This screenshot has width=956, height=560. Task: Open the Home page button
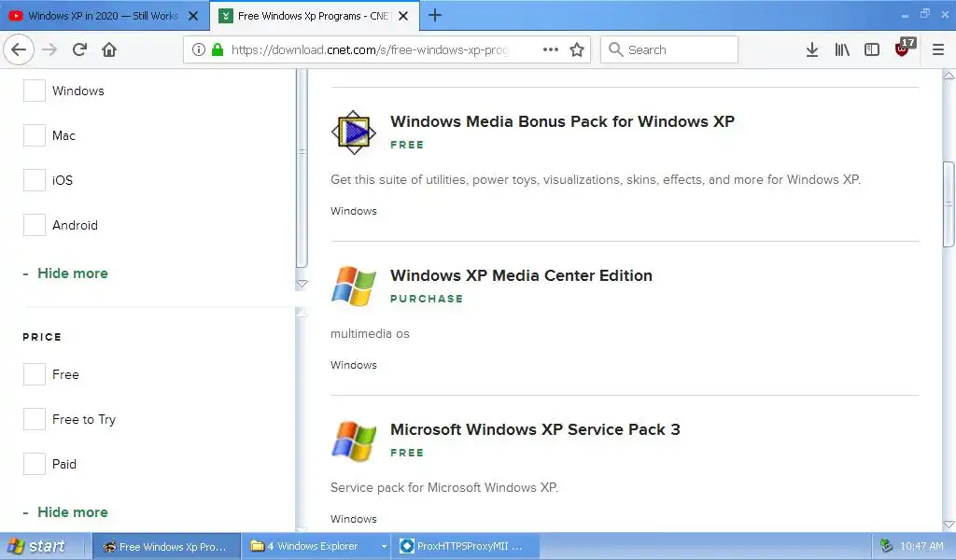tap(109, 50)
